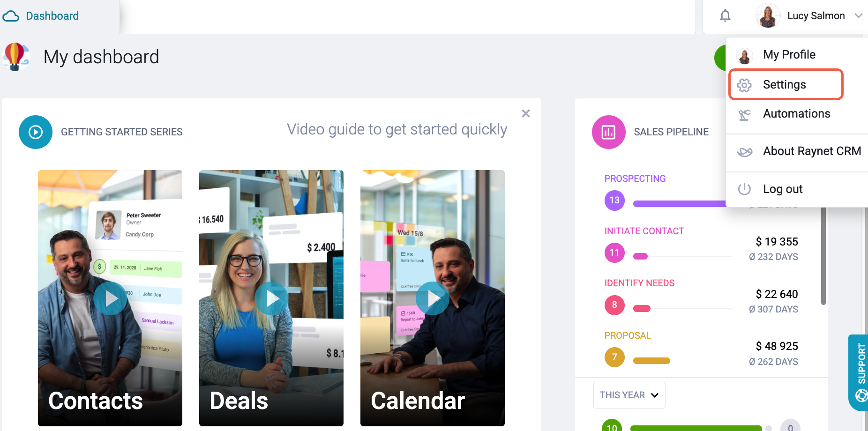868x431 pixels.
Task: Collapse the Lucy Salmon user menu chevron
Action: (859, 16)
